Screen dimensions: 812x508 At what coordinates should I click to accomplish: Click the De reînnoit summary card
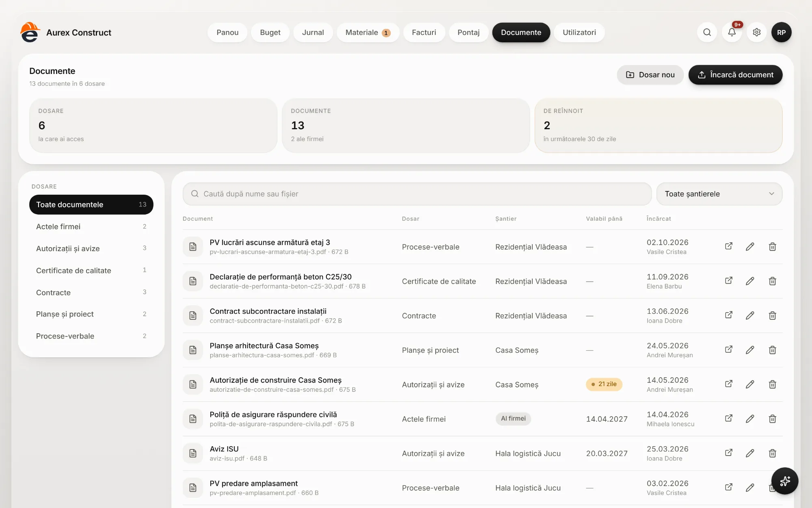[658, 126]
